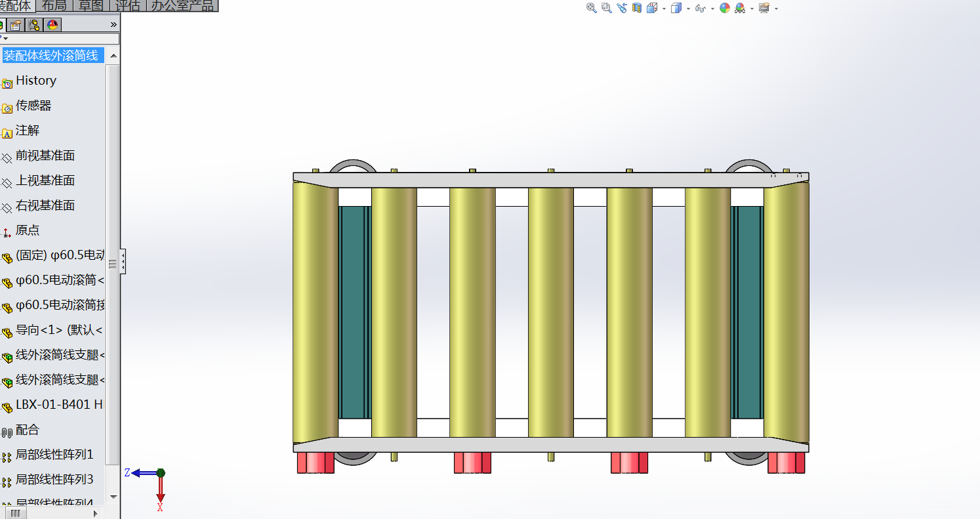
Task: Click the feature tree scroll-down arrow
Action: [x=113, y=497]
